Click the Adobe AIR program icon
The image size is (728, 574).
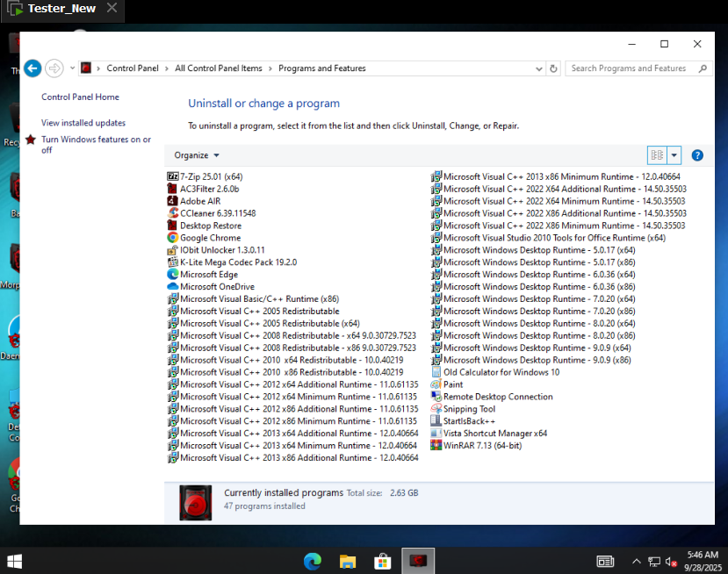172,201
